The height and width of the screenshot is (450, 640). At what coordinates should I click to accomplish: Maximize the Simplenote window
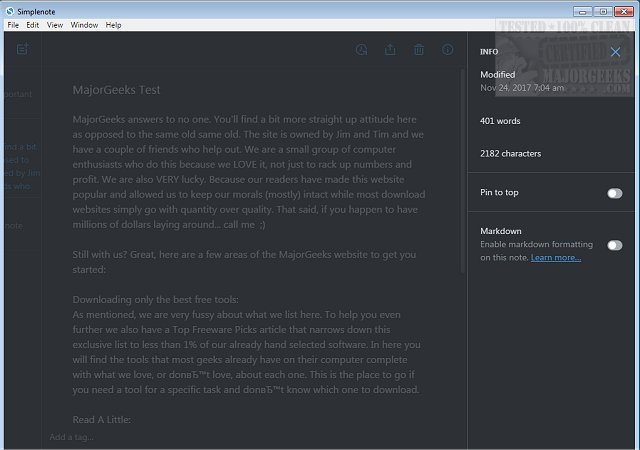tap(603, 11)
